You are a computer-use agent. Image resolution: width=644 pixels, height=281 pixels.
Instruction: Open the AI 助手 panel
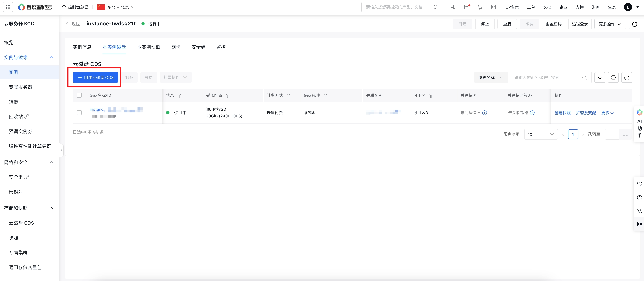[x=639, y=124]
